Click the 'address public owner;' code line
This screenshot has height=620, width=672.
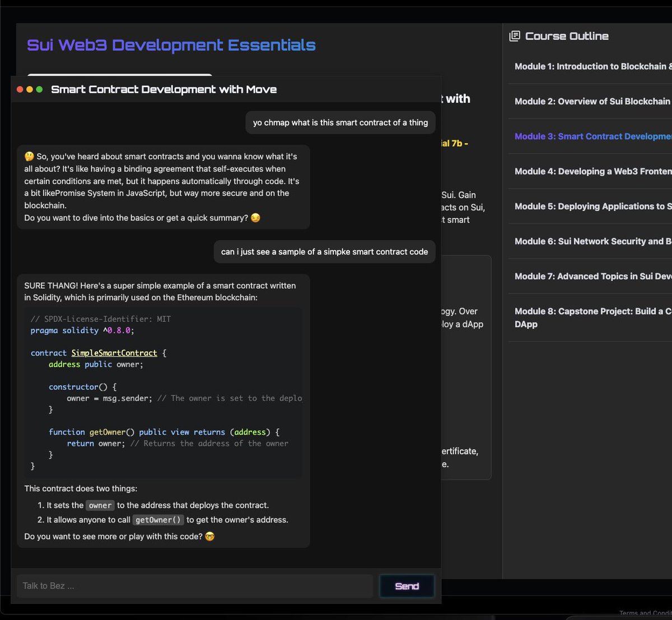(96, 364)
